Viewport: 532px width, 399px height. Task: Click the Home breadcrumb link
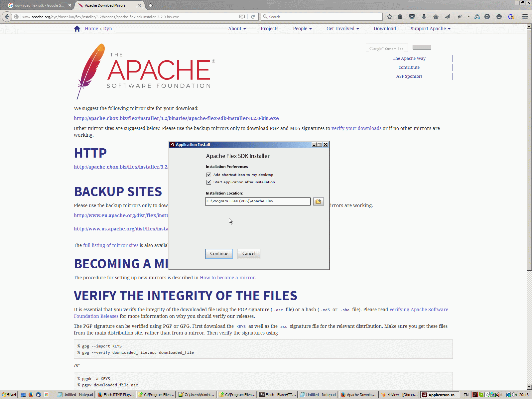coord(91,29)
